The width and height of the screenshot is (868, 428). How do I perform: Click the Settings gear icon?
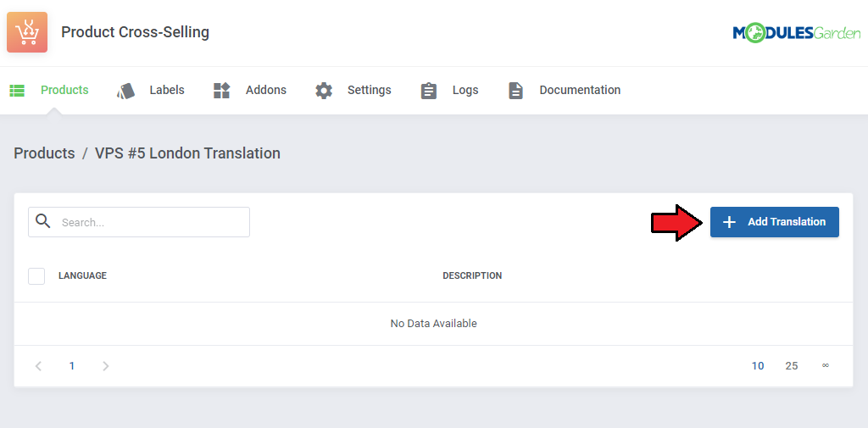pos(324,90)
